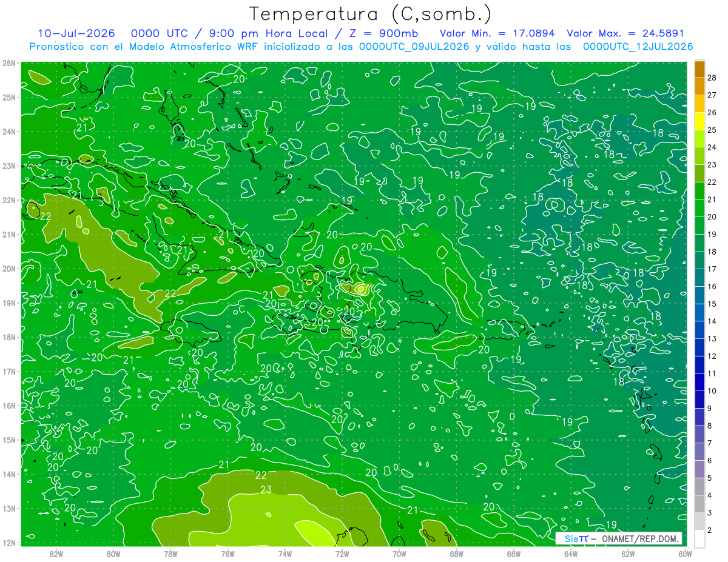Click the "12" label on the color scale

[712, 356]
